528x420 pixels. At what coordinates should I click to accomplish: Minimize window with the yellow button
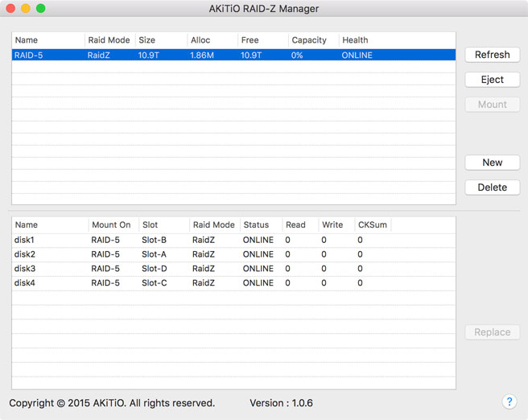(x=25, y=8)
